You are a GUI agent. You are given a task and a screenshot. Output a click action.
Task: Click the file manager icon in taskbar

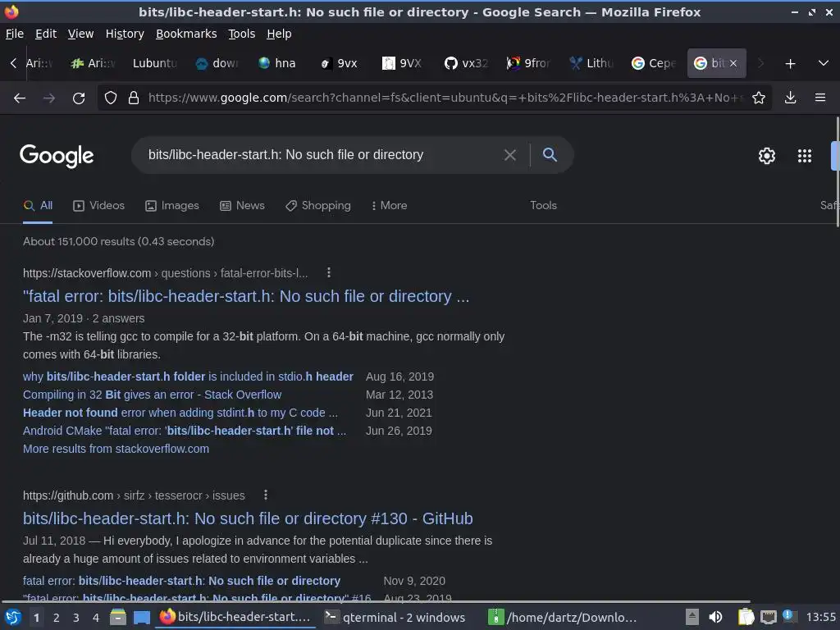coord(118,617)
